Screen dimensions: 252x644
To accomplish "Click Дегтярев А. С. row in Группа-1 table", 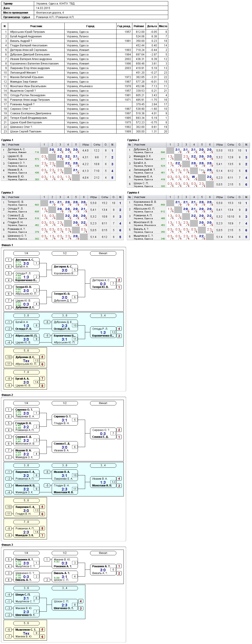I will coord(58,151).
